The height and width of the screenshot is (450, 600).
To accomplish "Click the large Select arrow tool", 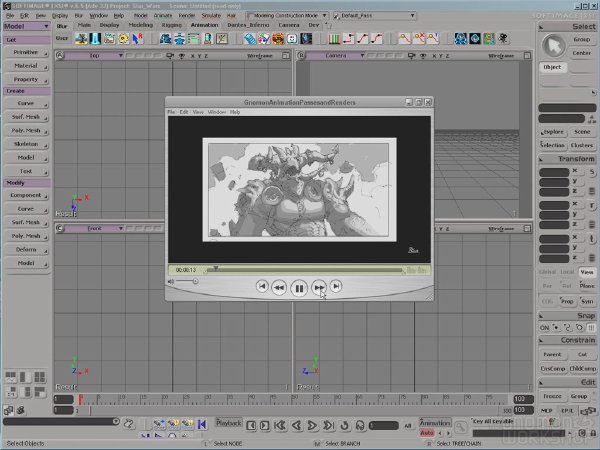I will tap(553, 46).
